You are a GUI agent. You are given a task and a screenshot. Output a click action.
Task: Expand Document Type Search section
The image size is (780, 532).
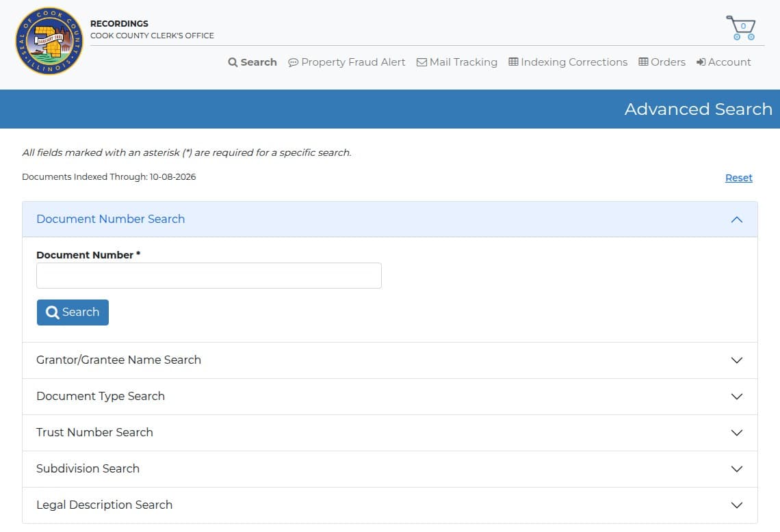click(389, 397)
